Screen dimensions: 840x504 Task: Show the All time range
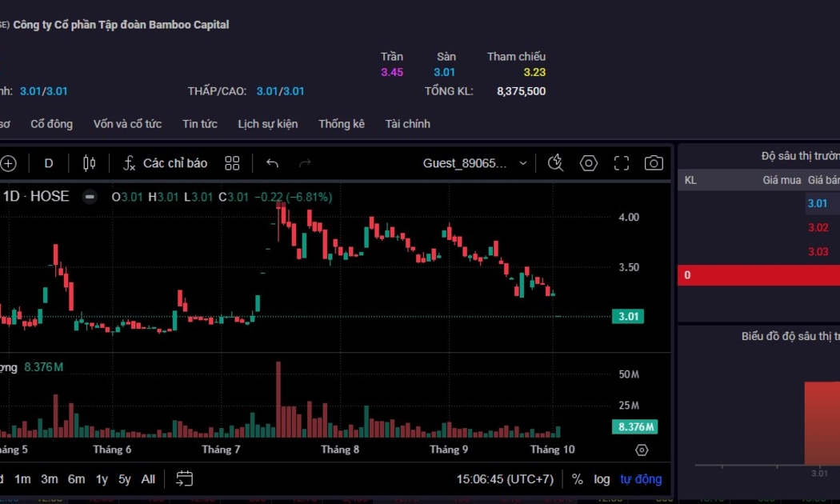click(x=148, y=479)
